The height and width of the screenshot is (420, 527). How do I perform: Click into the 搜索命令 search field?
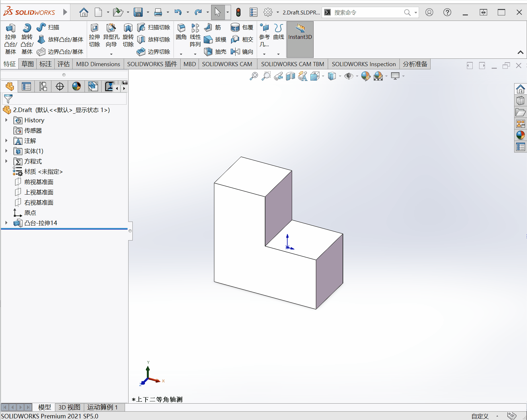pos(368,13)
